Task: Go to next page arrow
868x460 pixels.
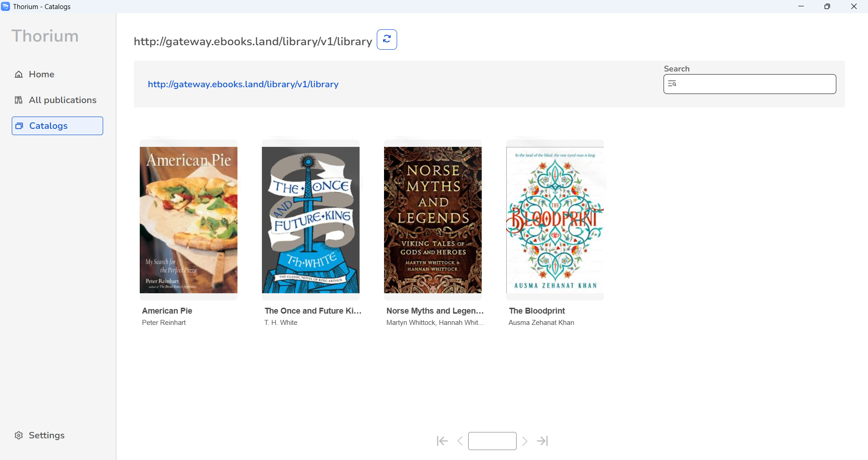Action: pyautogui.click(x=525, y=441)
